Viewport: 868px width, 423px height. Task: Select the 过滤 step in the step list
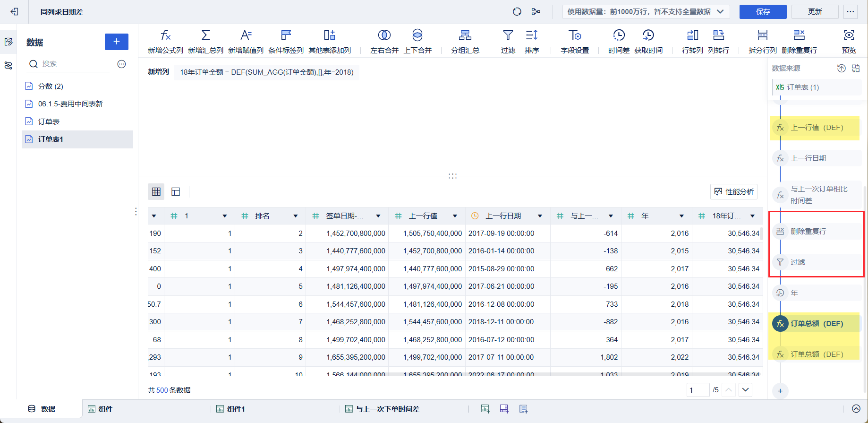point(817,262)
